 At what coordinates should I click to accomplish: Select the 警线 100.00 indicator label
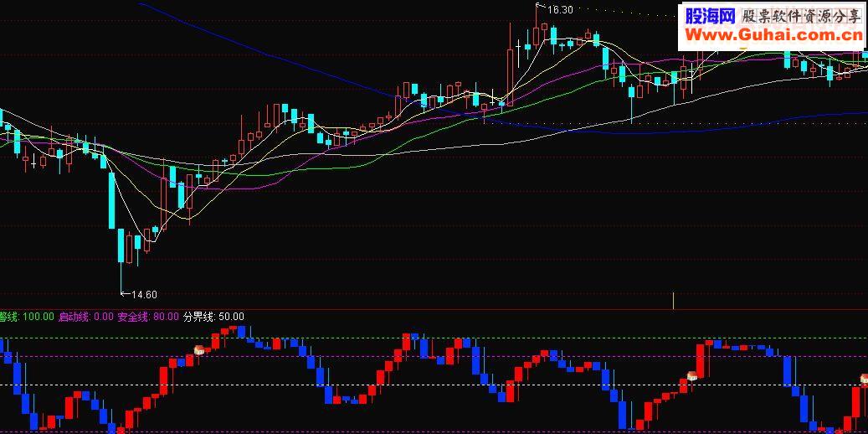click(x=27, y=317)
